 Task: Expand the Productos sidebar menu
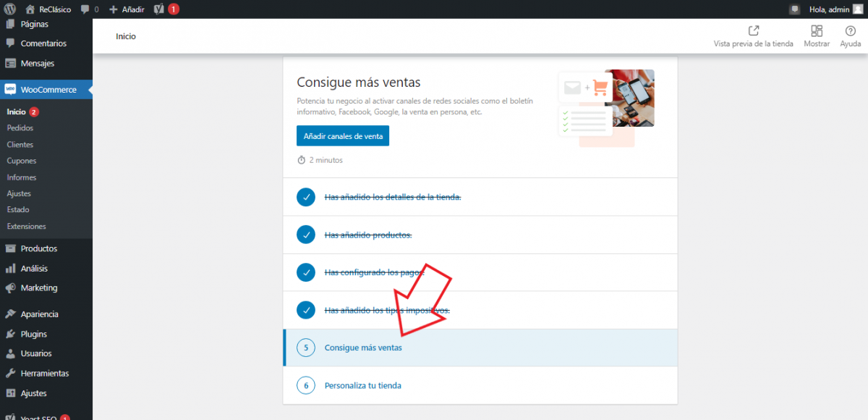click(39, 248)
